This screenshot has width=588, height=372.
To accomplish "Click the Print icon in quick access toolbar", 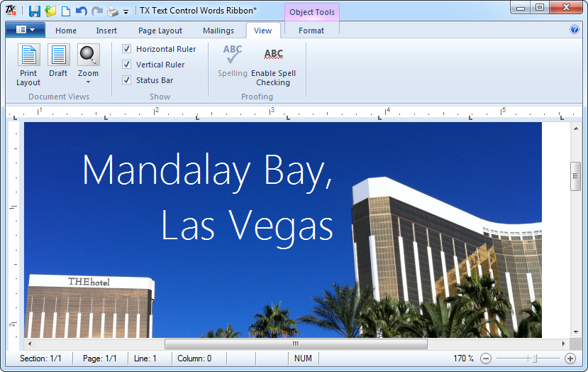I will pos(113,11).
